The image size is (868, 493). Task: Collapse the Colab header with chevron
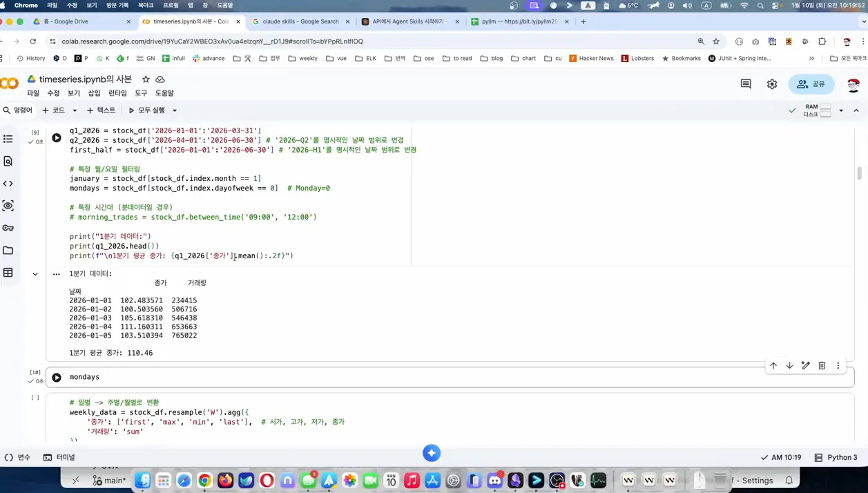(856, 110)
